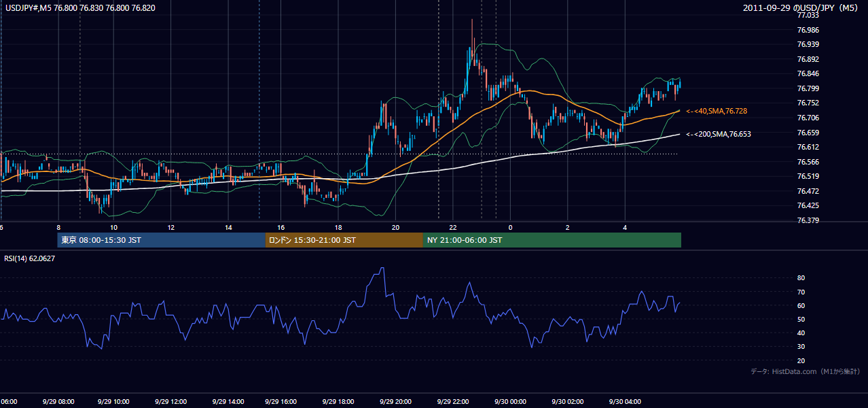Click the 76.566 price axis label
868x408 pixels.
[x=808, y=162]
